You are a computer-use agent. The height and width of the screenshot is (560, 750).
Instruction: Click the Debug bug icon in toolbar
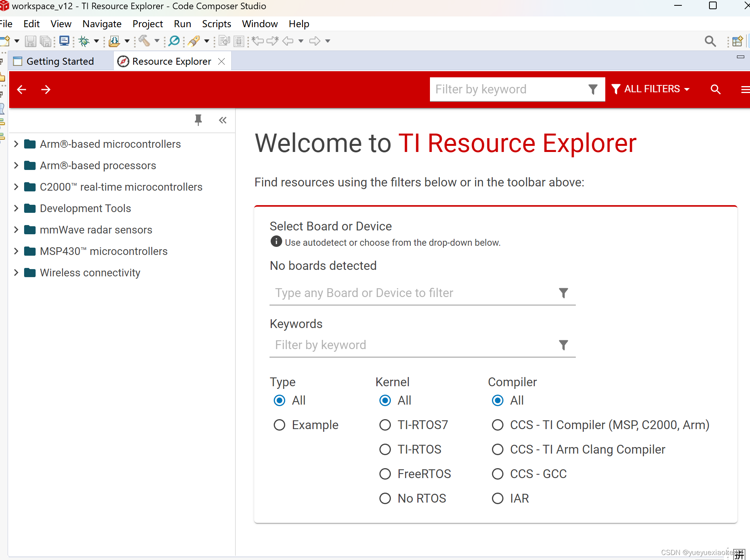pyautogui.click(x=84, y=41)
